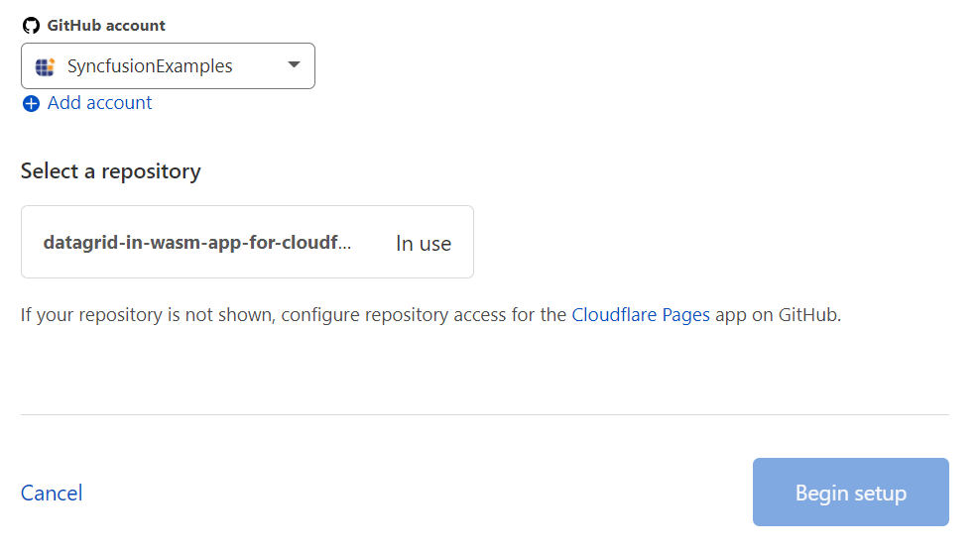
Task: Click the plus icon beside Add account
Action: tap(31, 103)
